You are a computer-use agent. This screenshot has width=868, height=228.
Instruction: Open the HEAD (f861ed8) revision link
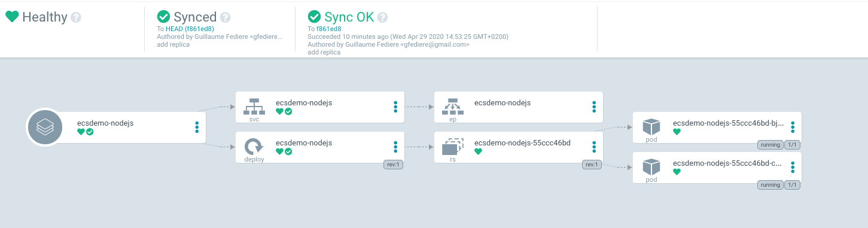[x=190, y=29]
